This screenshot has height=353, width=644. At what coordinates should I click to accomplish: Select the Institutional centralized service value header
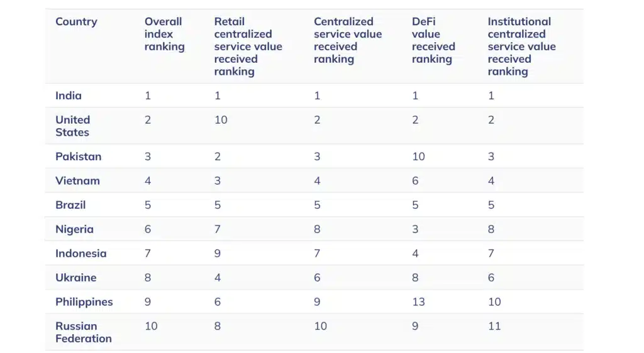pyautogui.click(x=521, y=46)
